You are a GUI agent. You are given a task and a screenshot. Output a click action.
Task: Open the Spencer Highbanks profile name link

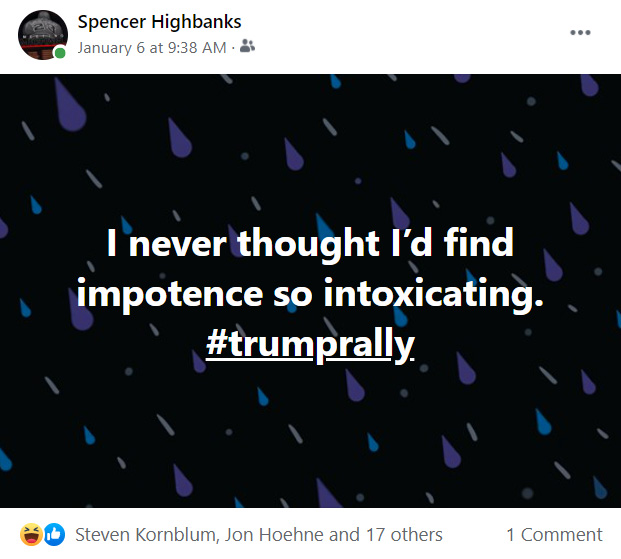159,22
